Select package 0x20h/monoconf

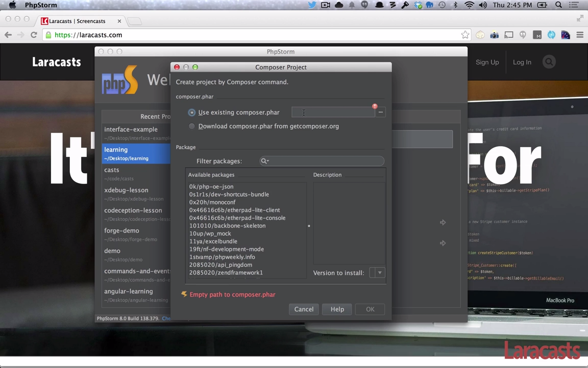pyautogui.click(x=212, y=202)
